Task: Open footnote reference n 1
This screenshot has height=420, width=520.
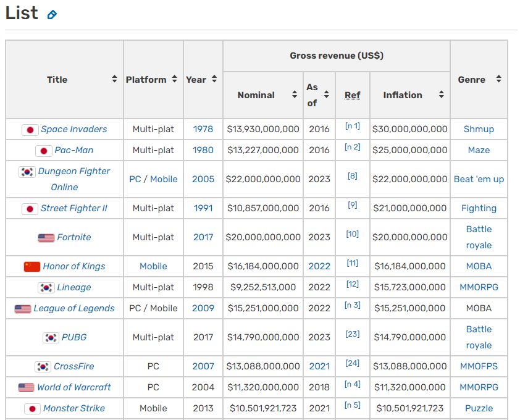Action: point(352,127)
